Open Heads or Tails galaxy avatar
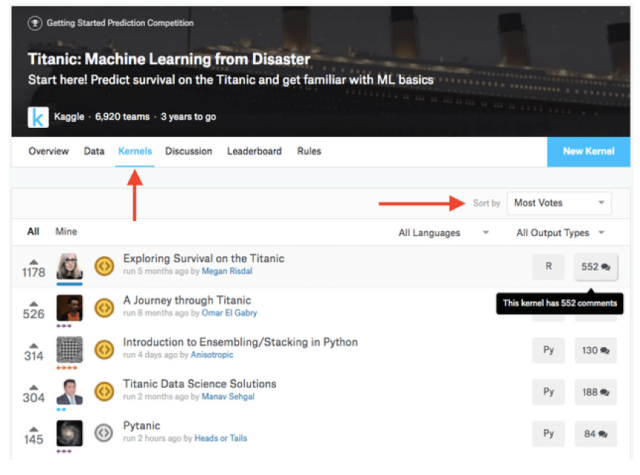The image size is (640, 475). 69,433
